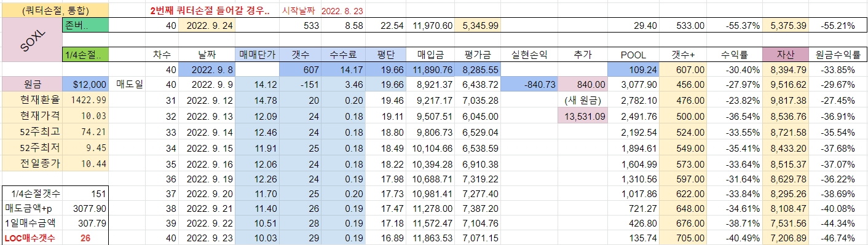Click the blue quantity cell 607
This screenshot has width=868, height=245.
[300, 69]
